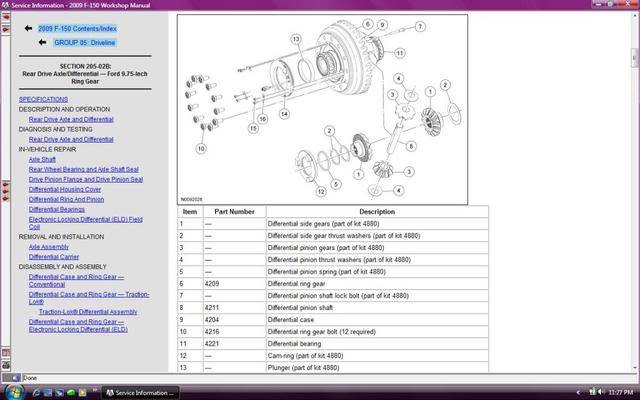
Task: Click the scrollbar down arrow in content pane
Action: [x=636, y=368]
